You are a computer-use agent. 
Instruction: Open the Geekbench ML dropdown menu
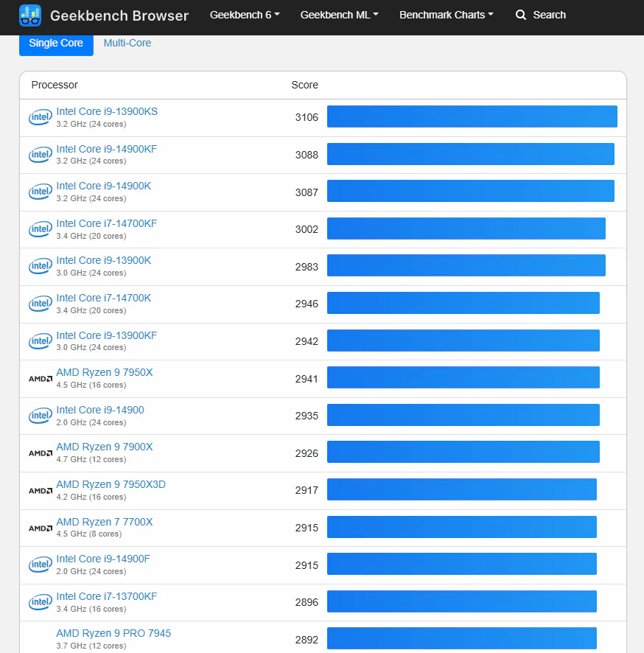(x=339, y=15)
